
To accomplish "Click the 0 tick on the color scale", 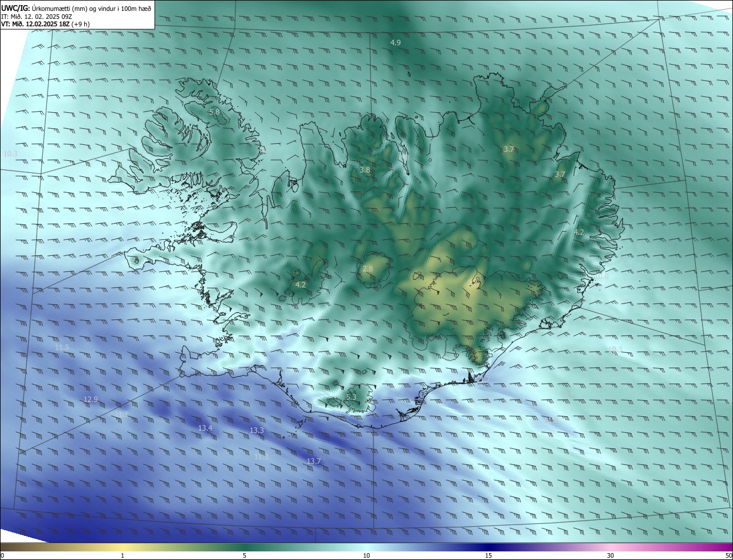I will (x=2, y=555).
